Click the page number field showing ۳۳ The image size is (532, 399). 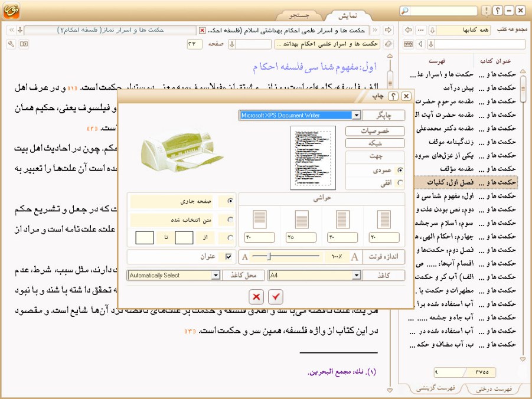pos(194,44)
